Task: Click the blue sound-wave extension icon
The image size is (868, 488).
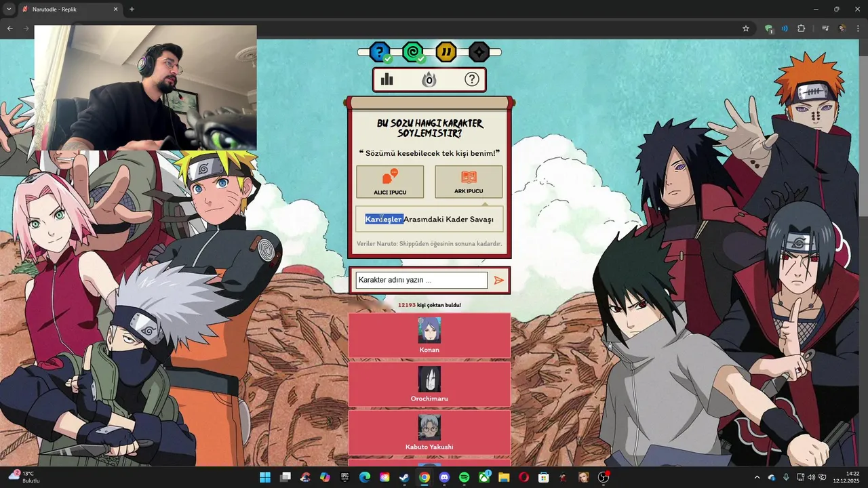Action: (x=785, y=28)
